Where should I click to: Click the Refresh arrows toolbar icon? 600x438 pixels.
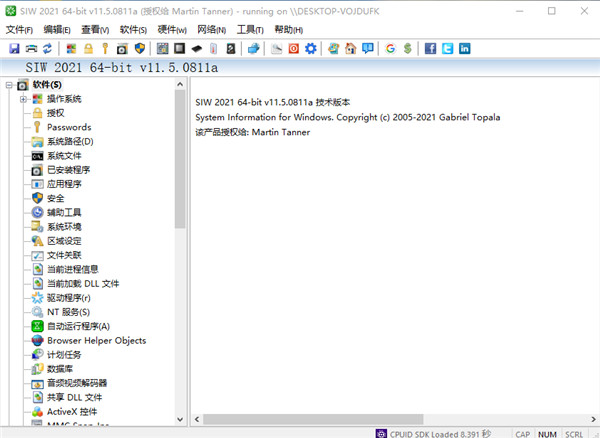46,48
